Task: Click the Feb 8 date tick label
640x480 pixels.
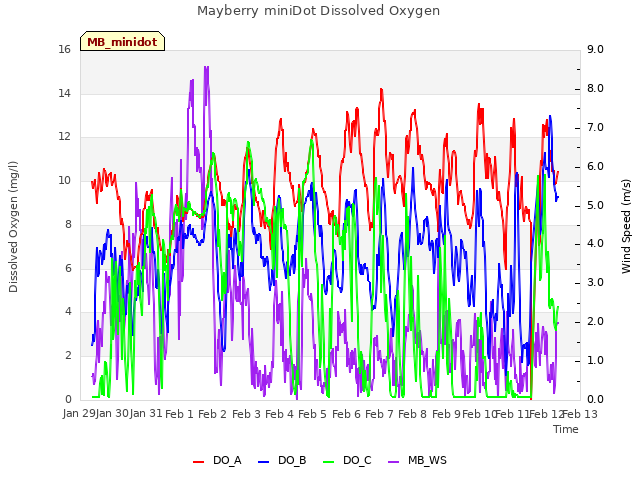Action: point(412,414)
